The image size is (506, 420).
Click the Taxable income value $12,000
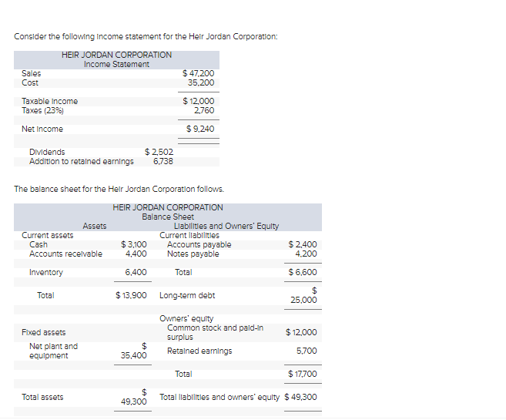coord(198,102)
